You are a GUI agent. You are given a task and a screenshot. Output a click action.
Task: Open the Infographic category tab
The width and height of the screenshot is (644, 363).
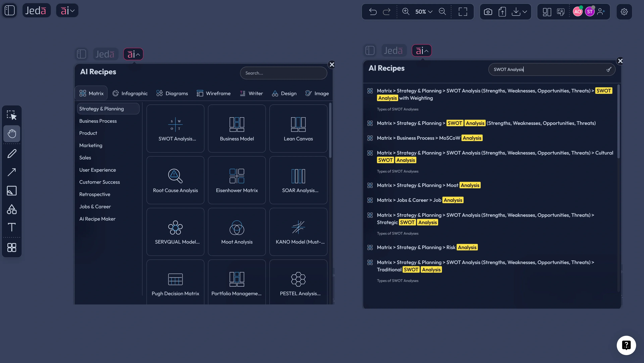click(x=130, y=93)
